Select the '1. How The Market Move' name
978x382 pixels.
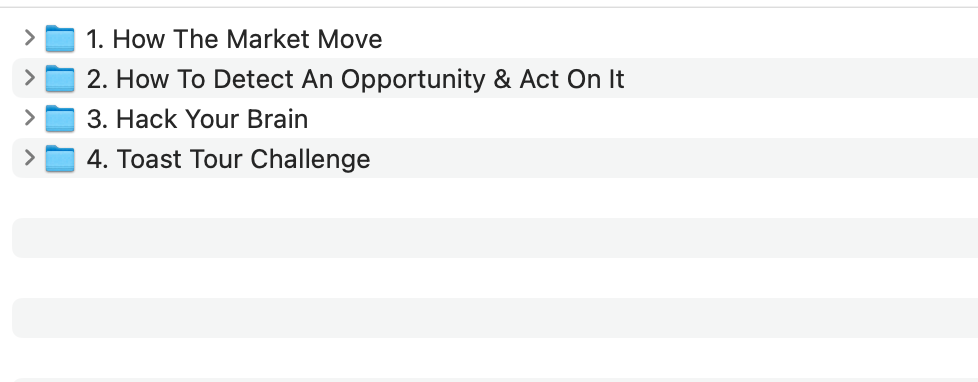(x=234, y=39)
